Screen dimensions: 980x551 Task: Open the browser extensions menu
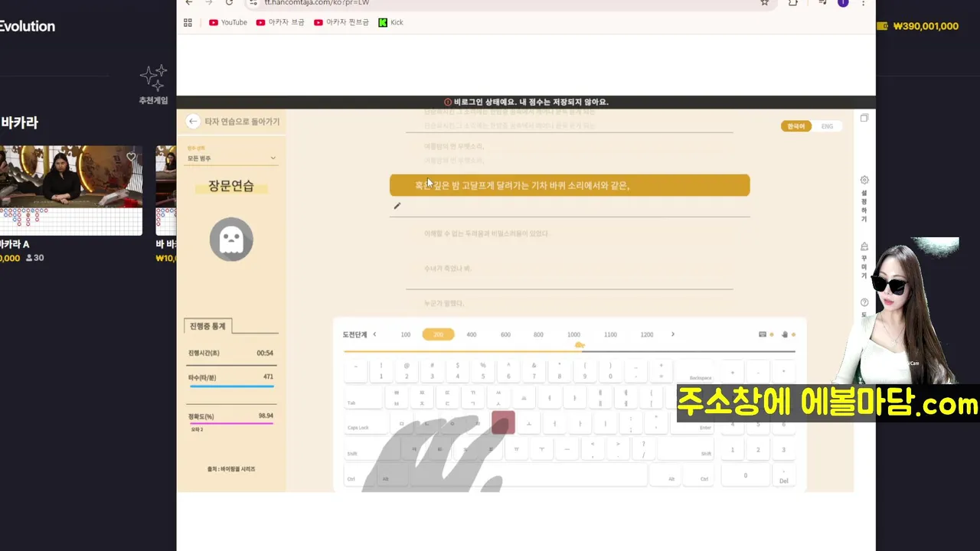[793, 2]
